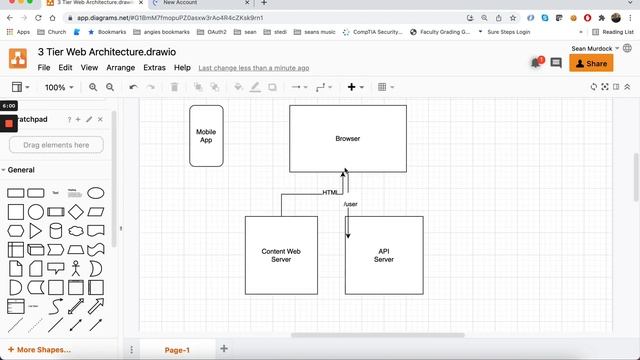Screen dimensions: 640x360
Task: Switch to the Page-1 tab
Action: 177,350
